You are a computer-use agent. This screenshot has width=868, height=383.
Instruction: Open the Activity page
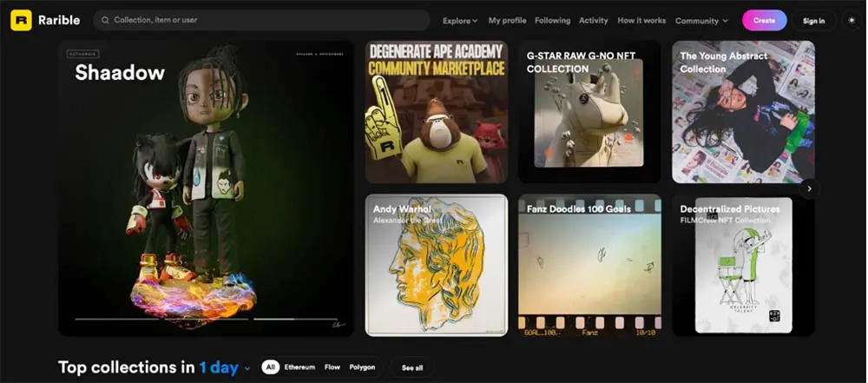594,20
